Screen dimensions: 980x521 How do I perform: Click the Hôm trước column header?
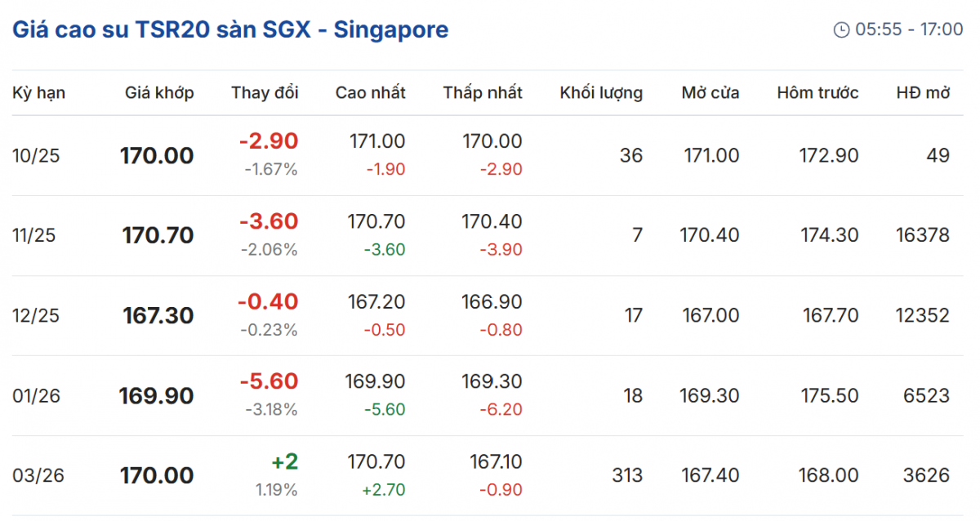pyautogui.click(x=817, y=93)
